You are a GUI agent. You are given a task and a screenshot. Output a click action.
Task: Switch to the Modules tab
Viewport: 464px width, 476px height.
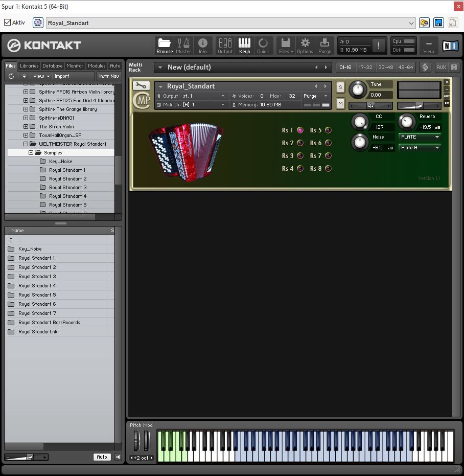click(97, 65)
